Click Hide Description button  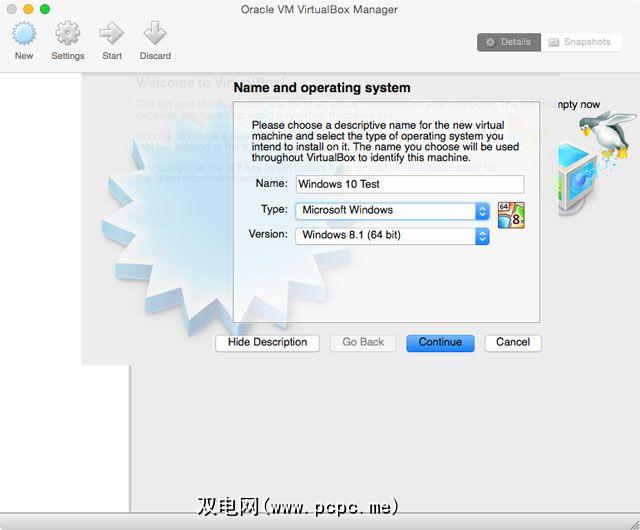click(x=267, y=343)
